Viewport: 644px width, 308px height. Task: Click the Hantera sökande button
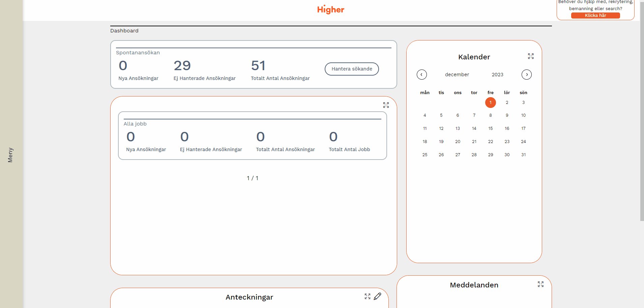tap(352, 69)
